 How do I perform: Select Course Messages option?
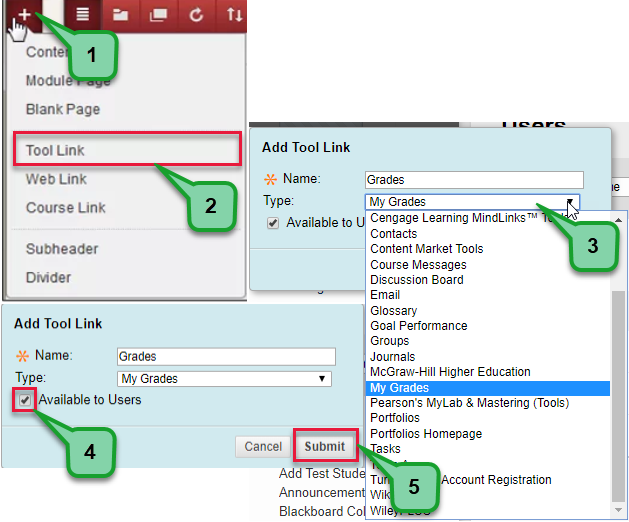click(418, 264)
